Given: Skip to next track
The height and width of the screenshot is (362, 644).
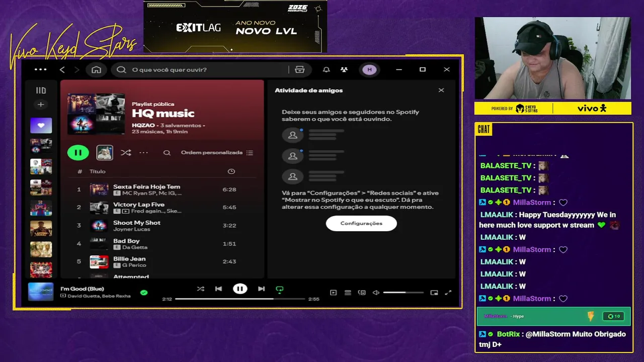Looking at the screenshot, I should click(x=261, y=289).
